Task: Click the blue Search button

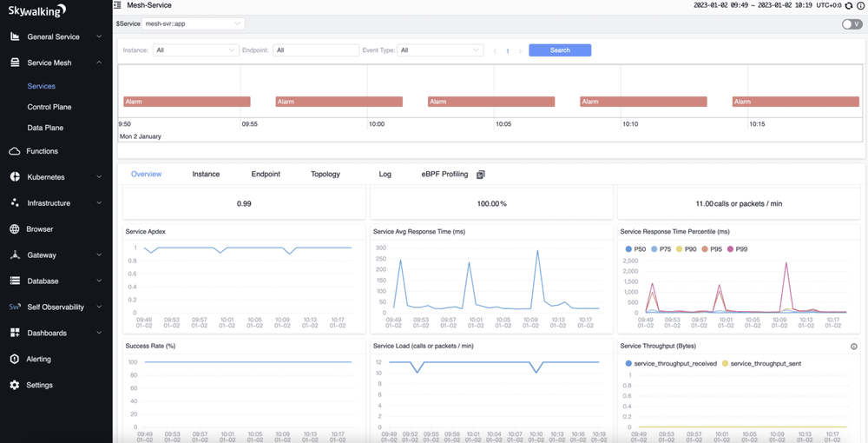Action: click(560, 50)
